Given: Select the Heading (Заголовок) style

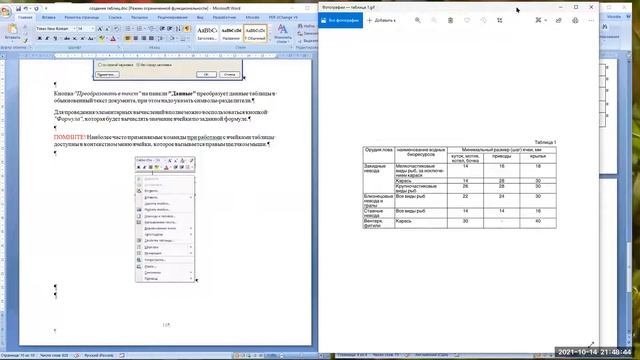Looking at the screenshot, I should pos(207,33).
